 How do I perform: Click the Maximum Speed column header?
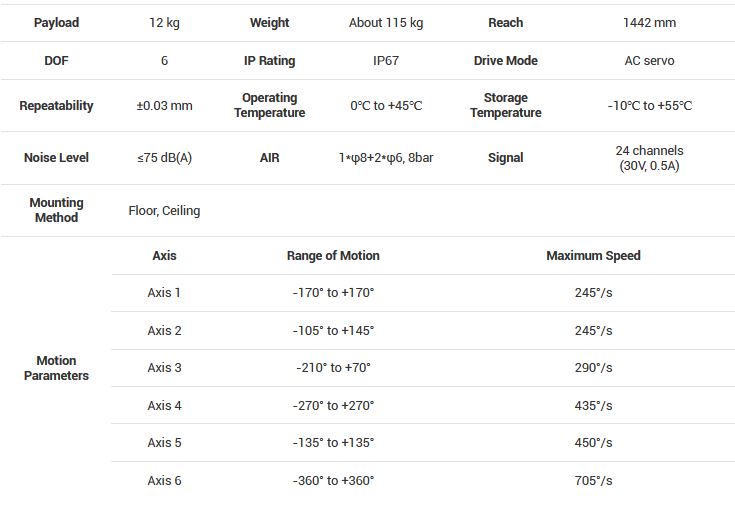coord(593,256)
